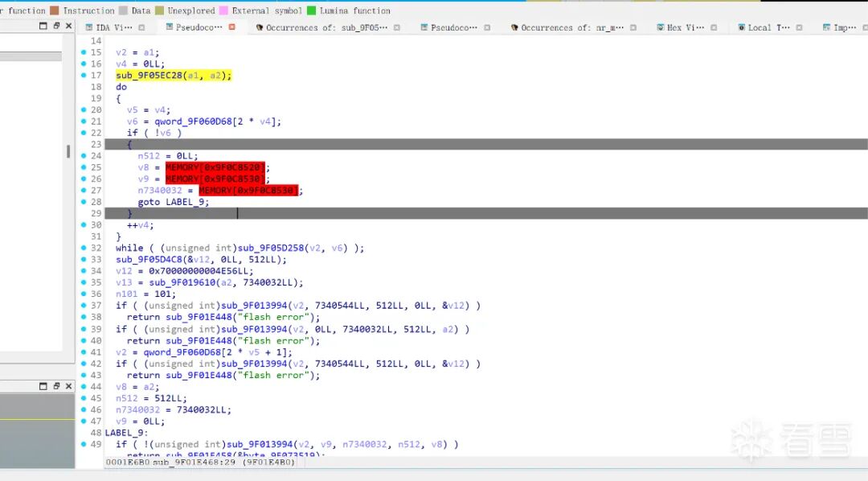Click the green Lumina function legend swatch
Image resolution: width=868 pixels, height=481 pixels.
pos(311,10)
